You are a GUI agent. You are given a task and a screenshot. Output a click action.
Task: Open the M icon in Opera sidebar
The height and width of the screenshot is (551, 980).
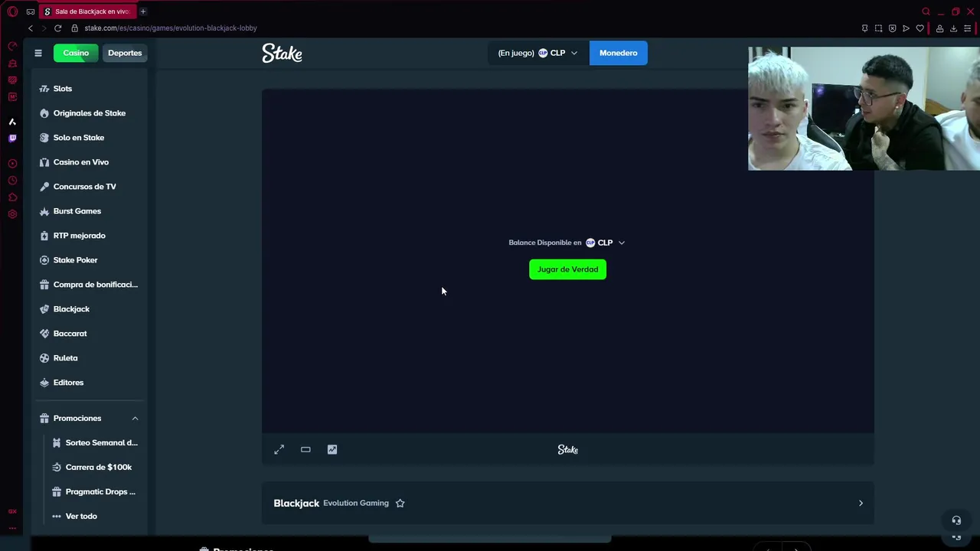[12, 97]
